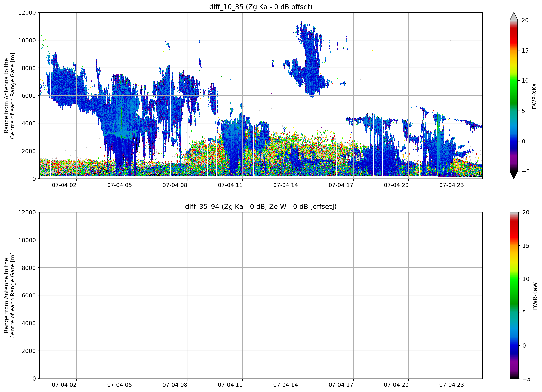The height and width of the screenshot is (392, 542).
Task: Click the "07-04 05" tick under the bottom plot
Action: coord(119,385)
